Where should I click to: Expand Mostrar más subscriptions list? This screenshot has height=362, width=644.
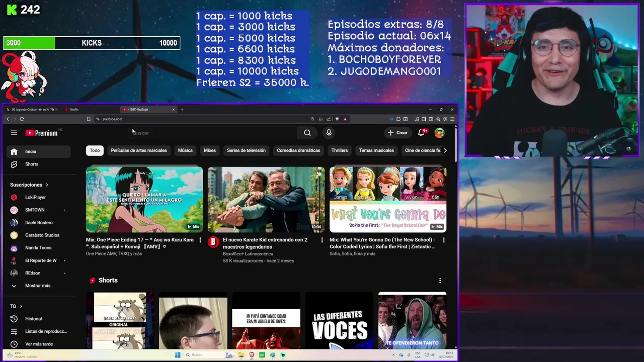click(x=39, y=286)
